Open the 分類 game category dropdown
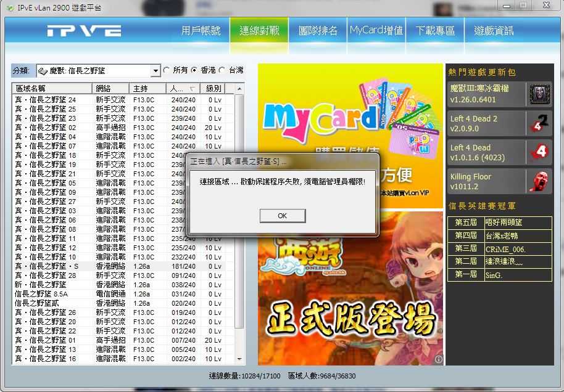This screenshot has height=392, width=564. tap(156, 71)
